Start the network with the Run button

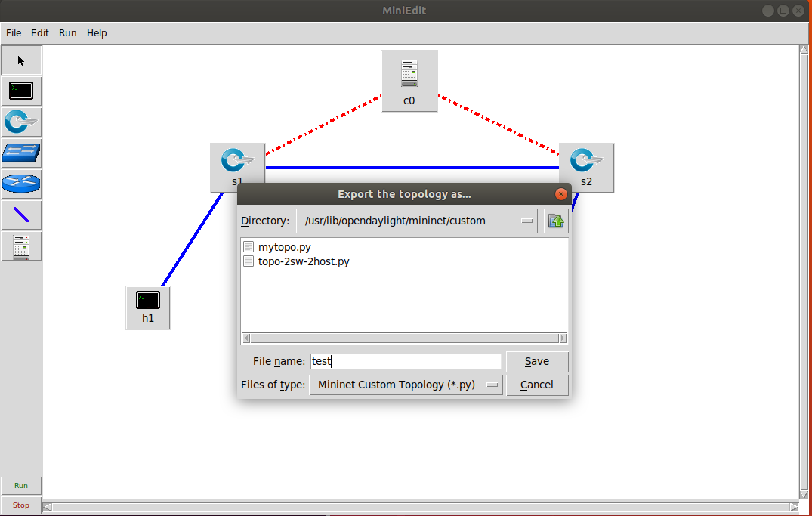[x=21, y=485]
